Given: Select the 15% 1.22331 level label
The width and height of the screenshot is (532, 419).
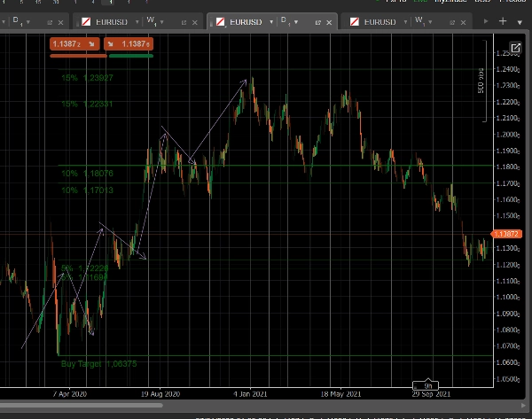Looking at the screenshot, I should (87, 104).
